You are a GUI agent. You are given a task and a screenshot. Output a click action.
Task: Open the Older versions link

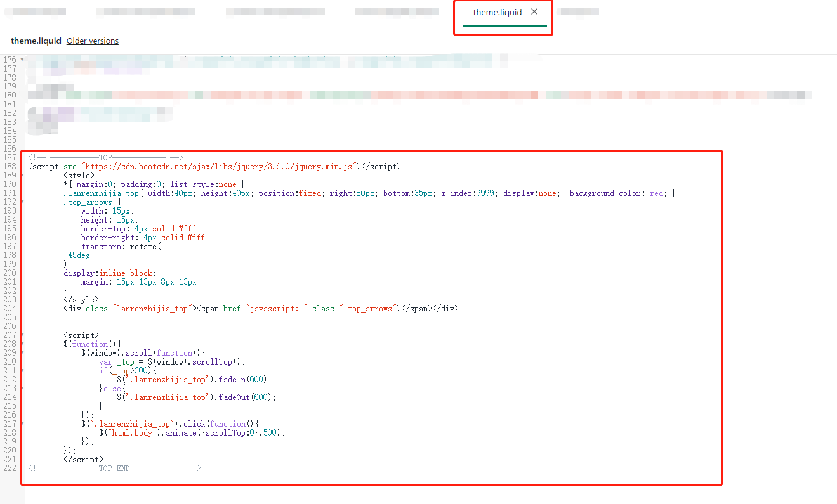(93, 41)
